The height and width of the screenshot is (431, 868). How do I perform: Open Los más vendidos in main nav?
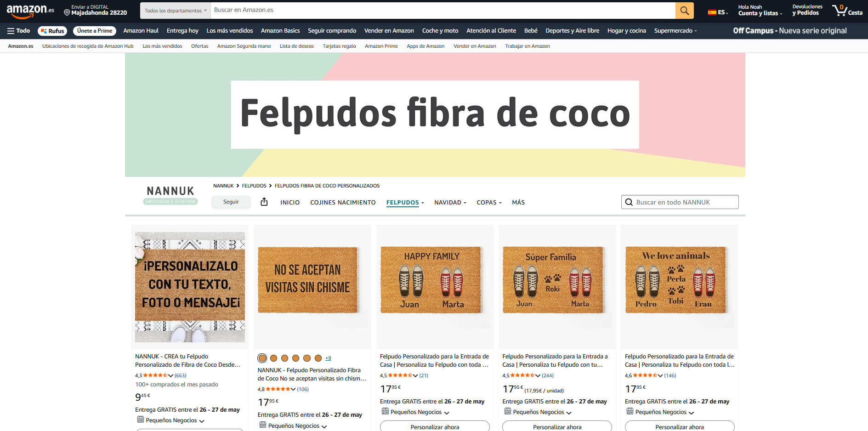point(230,31)
